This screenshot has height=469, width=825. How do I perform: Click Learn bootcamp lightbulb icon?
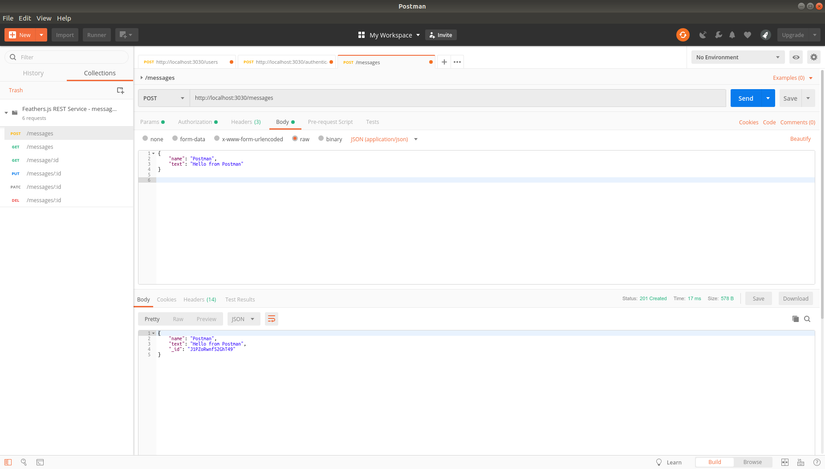coord(659,462)
